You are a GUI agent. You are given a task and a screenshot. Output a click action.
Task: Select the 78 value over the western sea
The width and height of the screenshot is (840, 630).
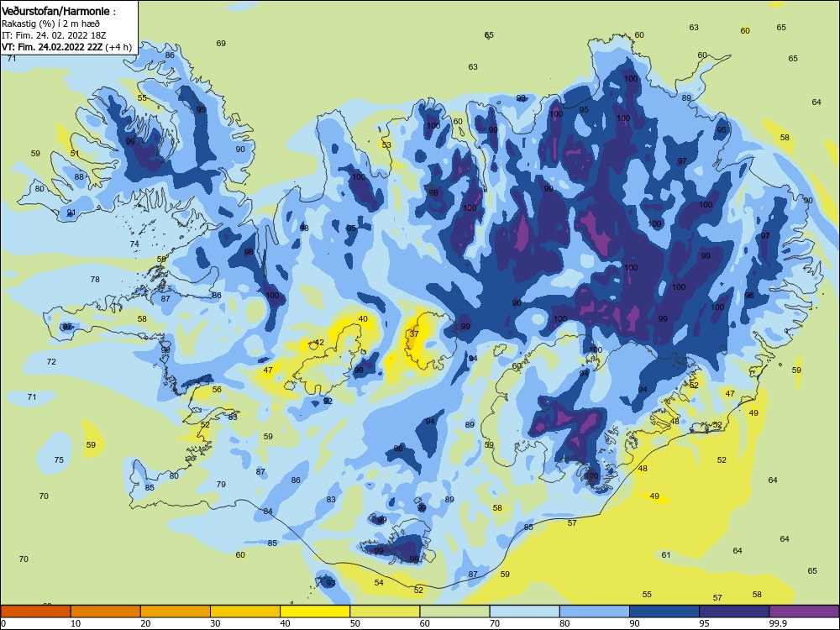[x=96, y=280]
